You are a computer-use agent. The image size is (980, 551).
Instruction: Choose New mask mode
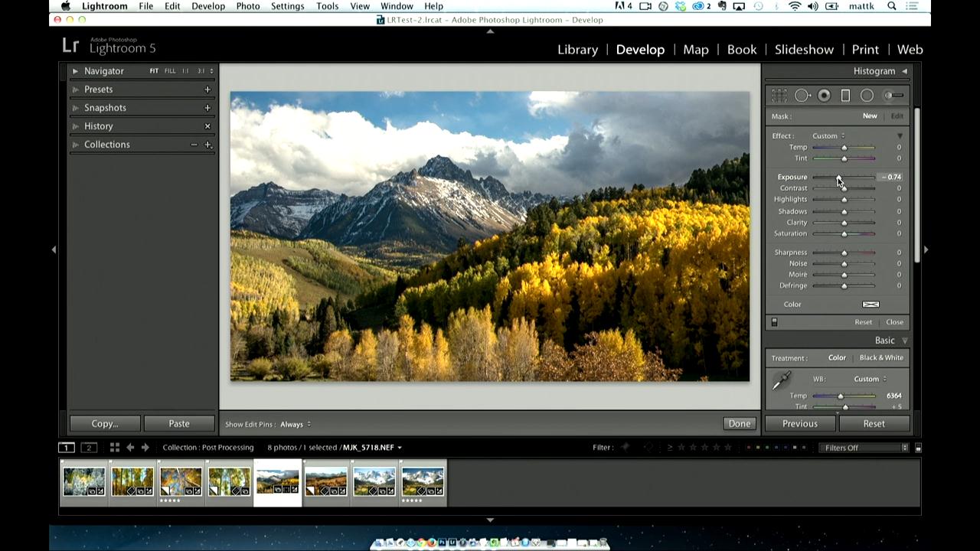pyautogui.click(x=870, y=116)
